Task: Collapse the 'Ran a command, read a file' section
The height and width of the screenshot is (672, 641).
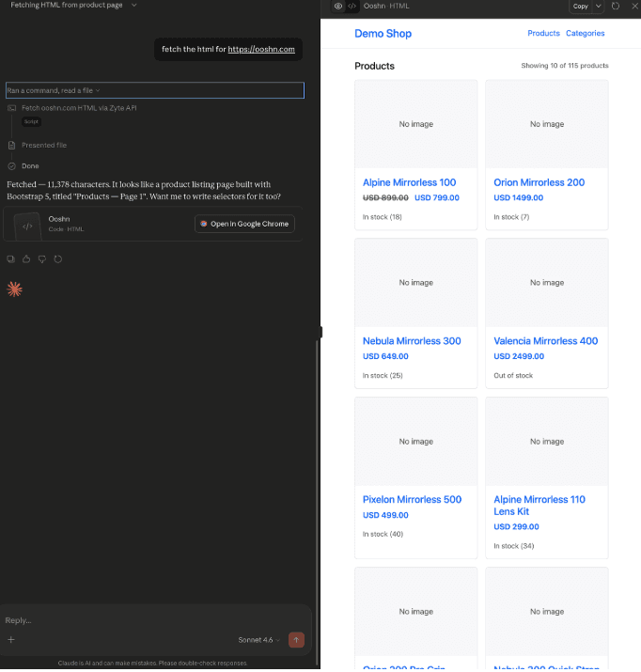Action: 54,90
